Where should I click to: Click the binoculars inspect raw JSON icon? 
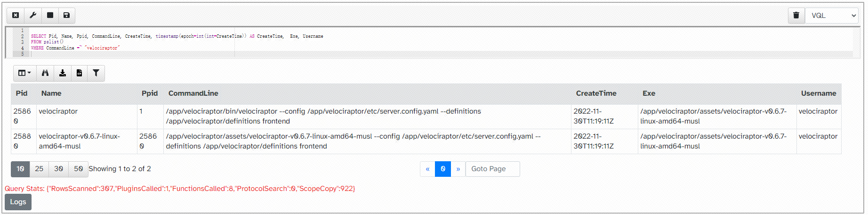tap(45, 73)
